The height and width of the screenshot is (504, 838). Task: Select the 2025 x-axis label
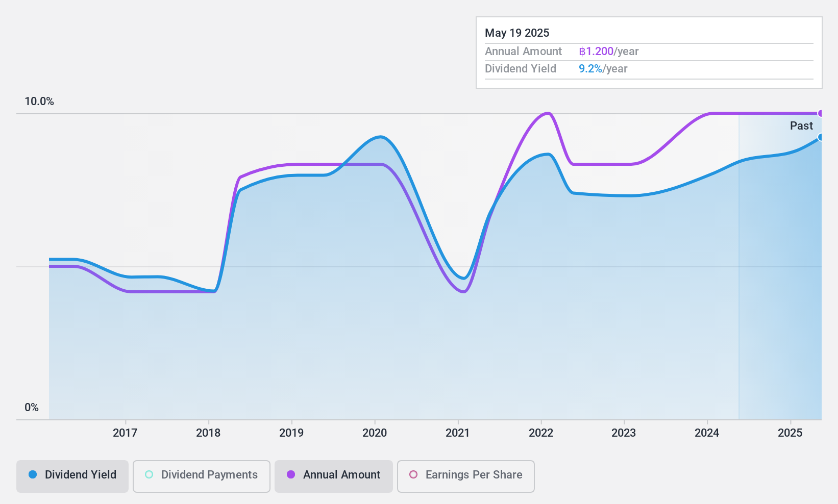790,433
